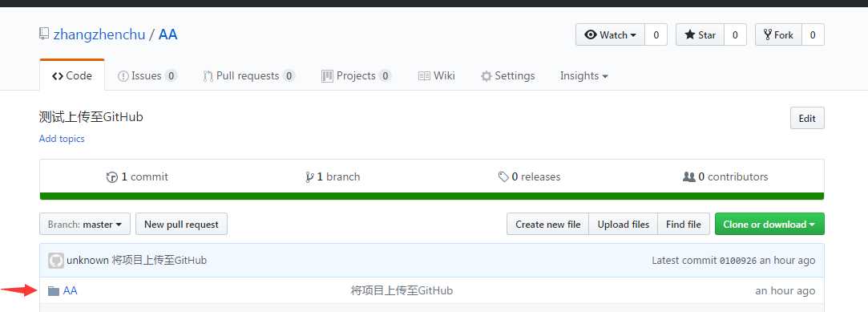Click the Projects count badge
Image resolution: width=868 pixels, height=312 pixels.
[386, 76]
